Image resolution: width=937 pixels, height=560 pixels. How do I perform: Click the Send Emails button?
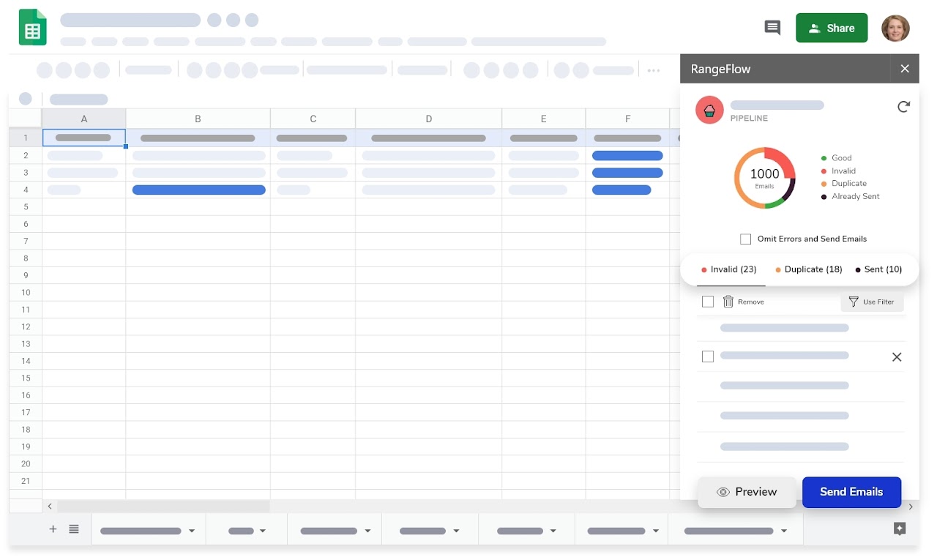point(851,492)
